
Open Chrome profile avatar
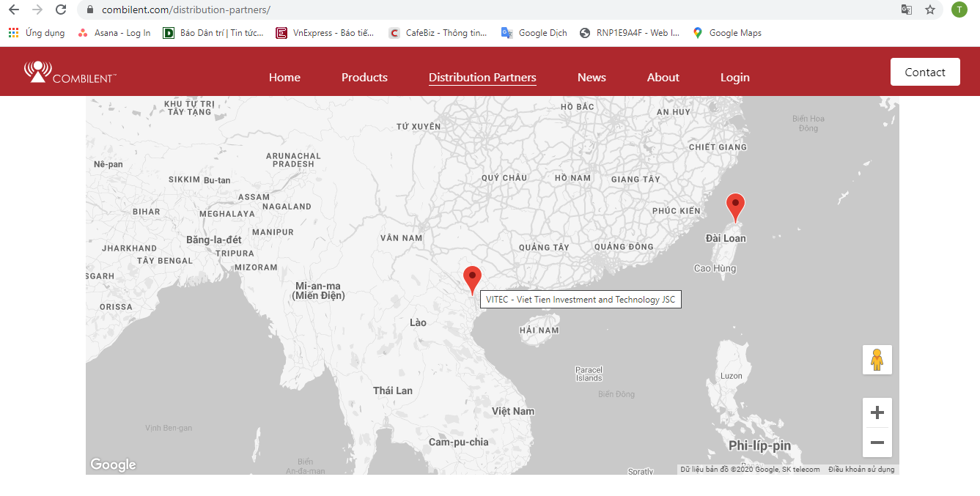[x=959, y=10]
